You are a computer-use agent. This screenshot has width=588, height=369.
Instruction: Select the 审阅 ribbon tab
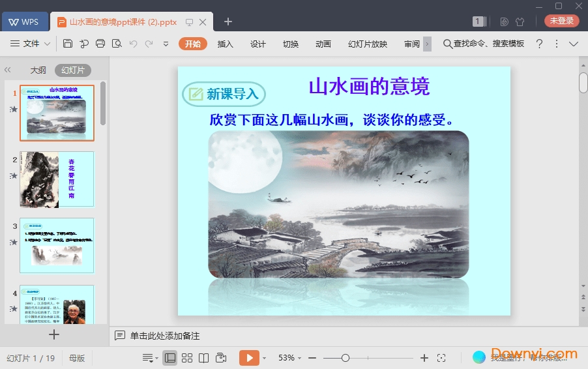pyautogui.click(x=412, y=44)
